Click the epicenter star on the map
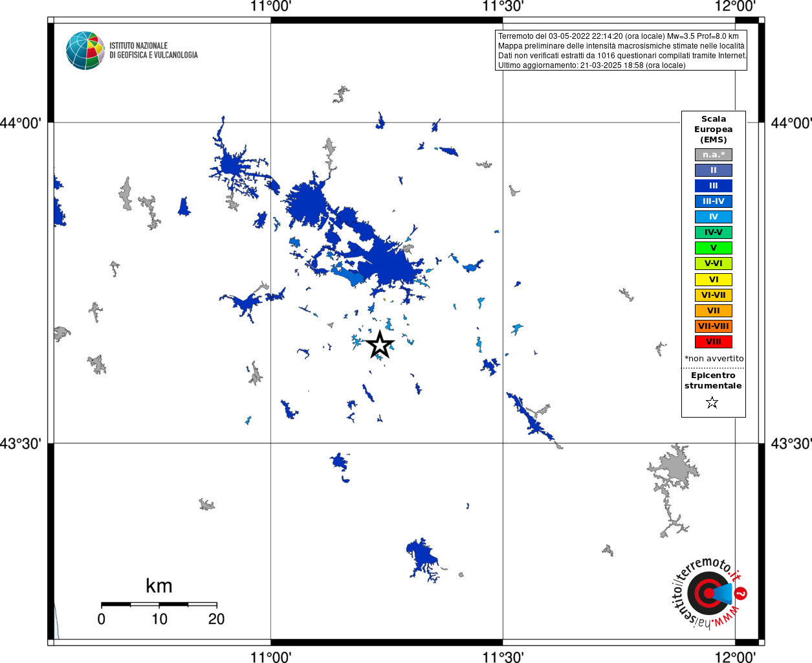This screenshot has height=663, width=812. pyautogui.click(x=380, y=344)
